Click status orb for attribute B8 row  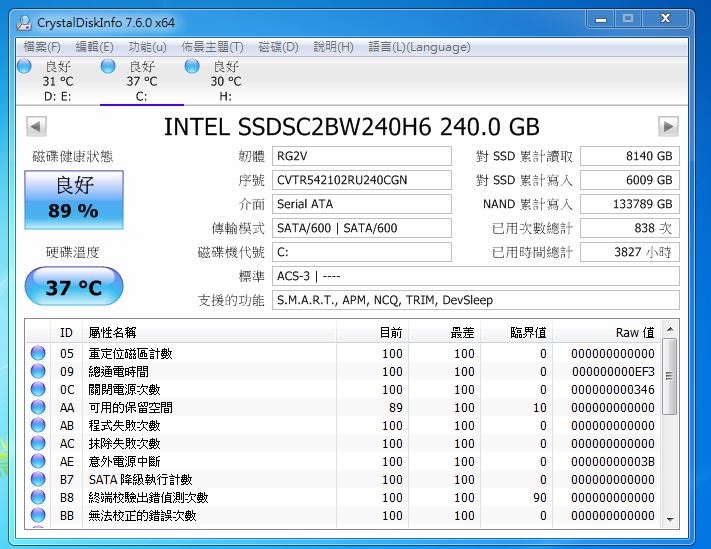[38, 497]
